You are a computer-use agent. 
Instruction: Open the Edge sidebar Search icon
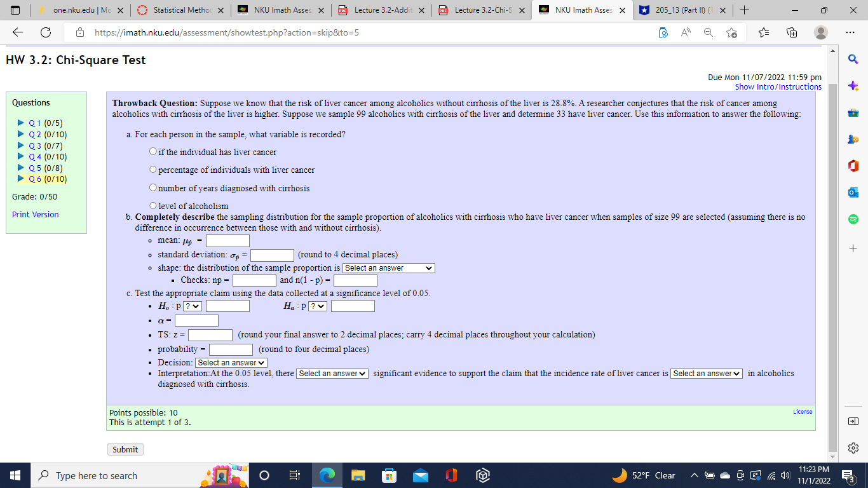(x=853, y=58)
